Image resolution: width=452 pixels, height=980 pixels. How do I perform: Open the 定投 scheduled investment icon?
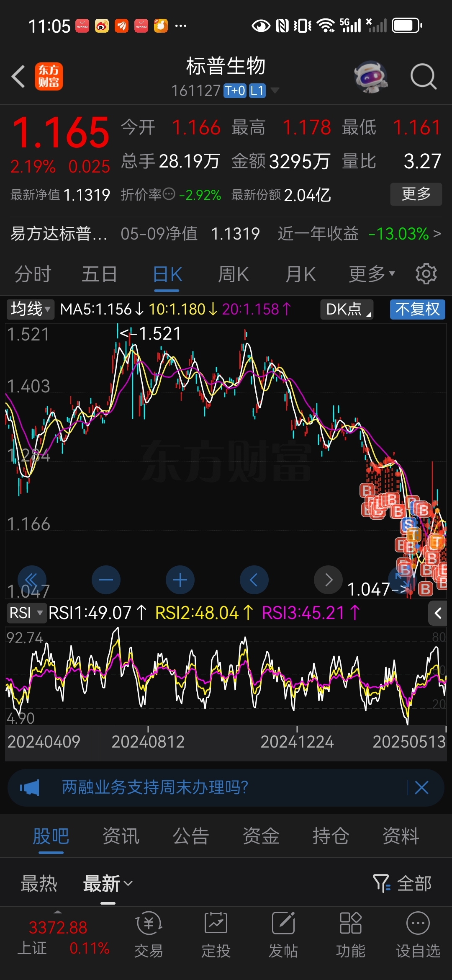[216, 935]
